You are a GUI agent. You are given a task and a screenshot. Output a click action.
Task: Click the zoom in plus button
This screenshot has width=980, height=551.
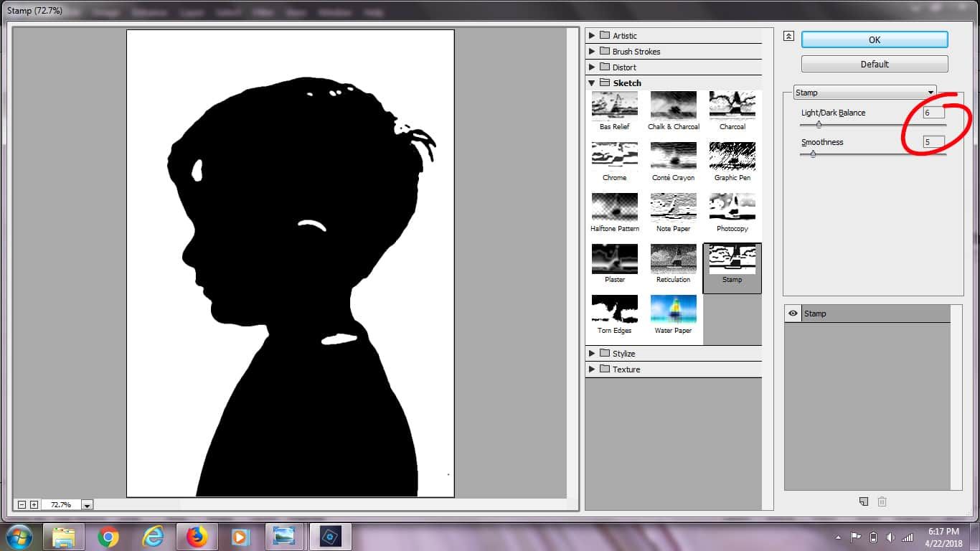point(34,504)
